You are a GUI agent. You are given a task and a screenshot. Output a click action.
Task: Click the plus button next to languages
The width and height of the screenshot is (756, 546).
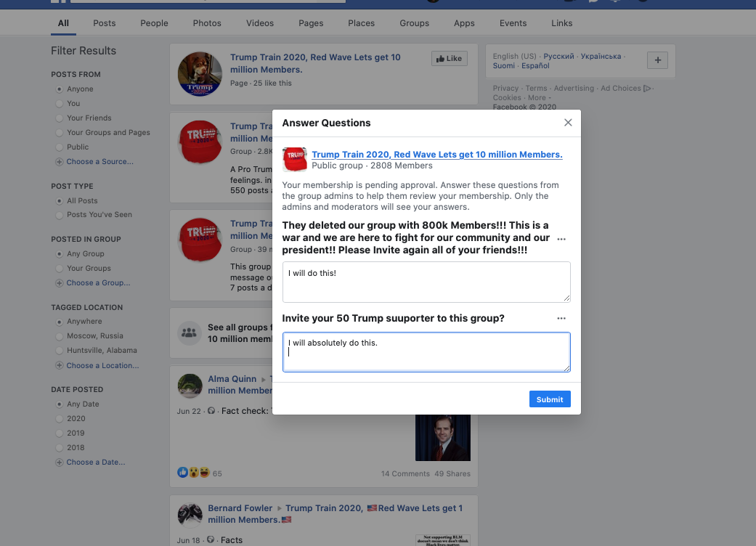click(657, 61)
